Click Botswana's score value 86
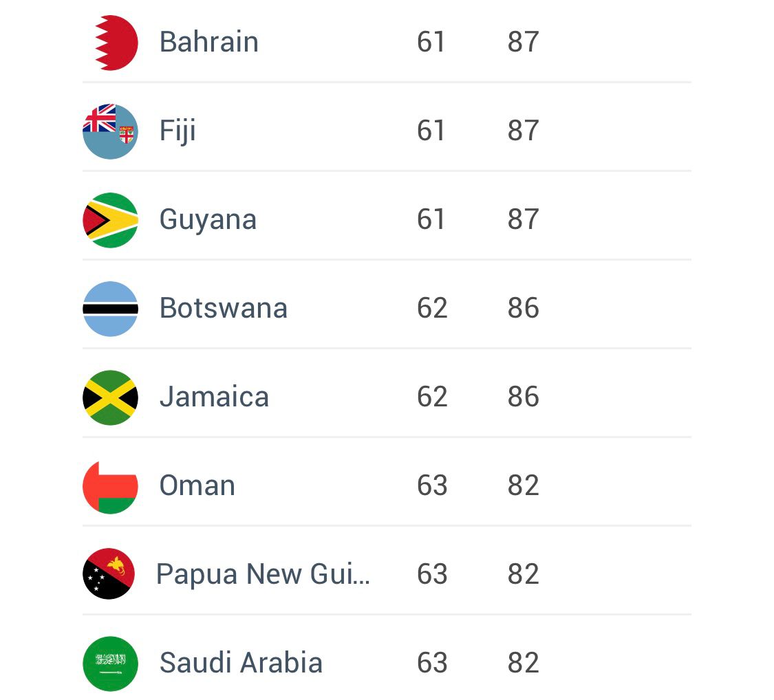The width and height of the screenshot is (774, 700). (523, 309)
